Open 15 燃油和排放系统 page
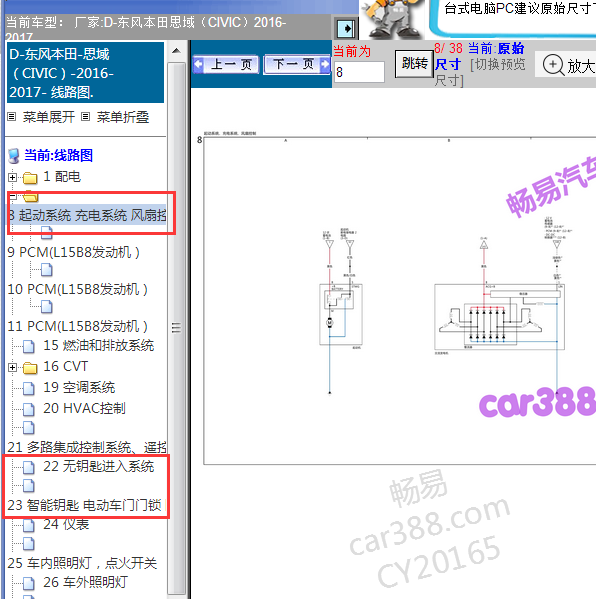The height and width of the screenshot is (599, 596). [99, 345]
